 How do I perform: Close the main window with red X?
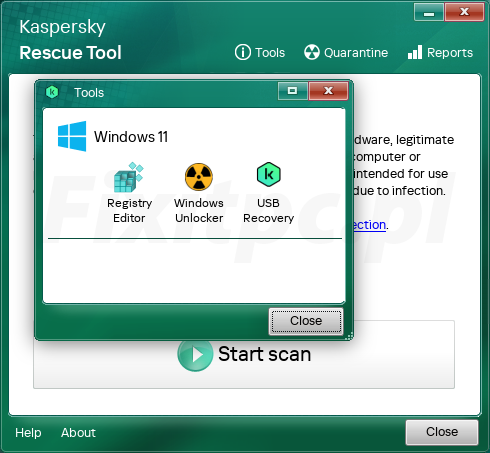(x=464, y=12)
